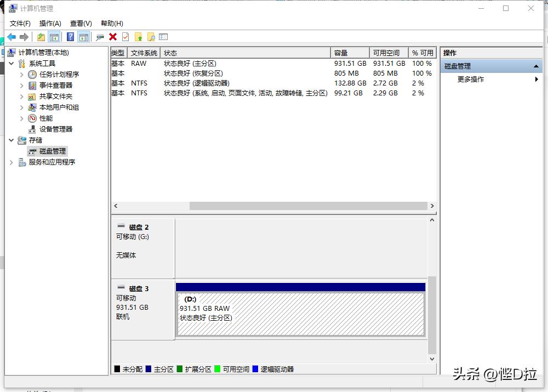Open Help via the blue question mark icon

70,37
